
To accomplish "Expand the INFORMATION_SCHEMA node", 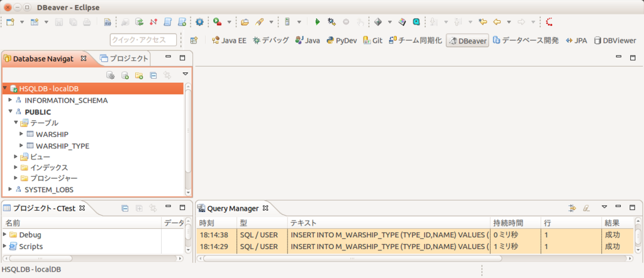I will point(11,100).
